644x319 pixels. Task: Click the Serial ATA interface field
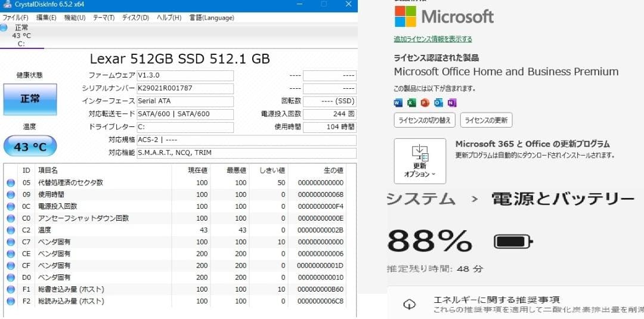(185, 101)
